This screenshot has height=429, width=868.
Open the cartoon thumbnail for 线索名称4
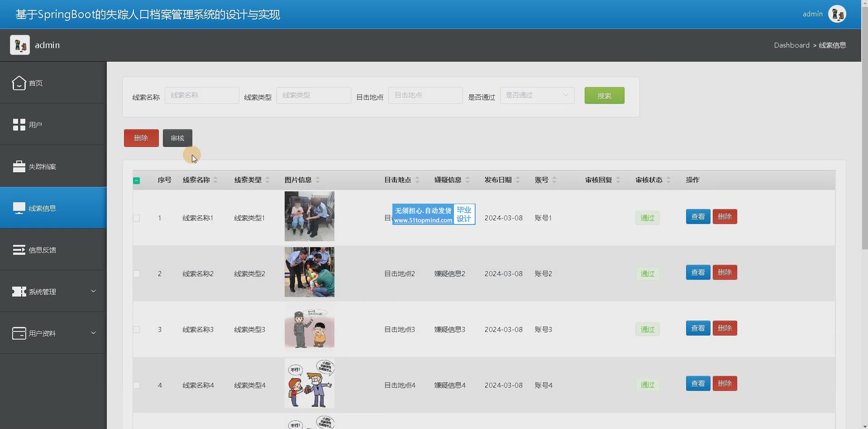coord(310,383)
